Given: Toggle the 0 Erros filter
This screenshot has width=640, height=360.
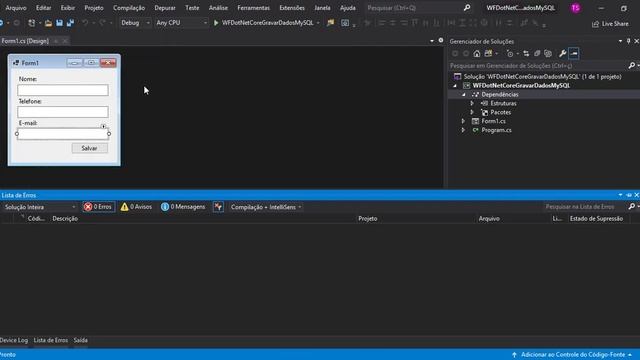Looking at the screenshot, I should (98, 207).
